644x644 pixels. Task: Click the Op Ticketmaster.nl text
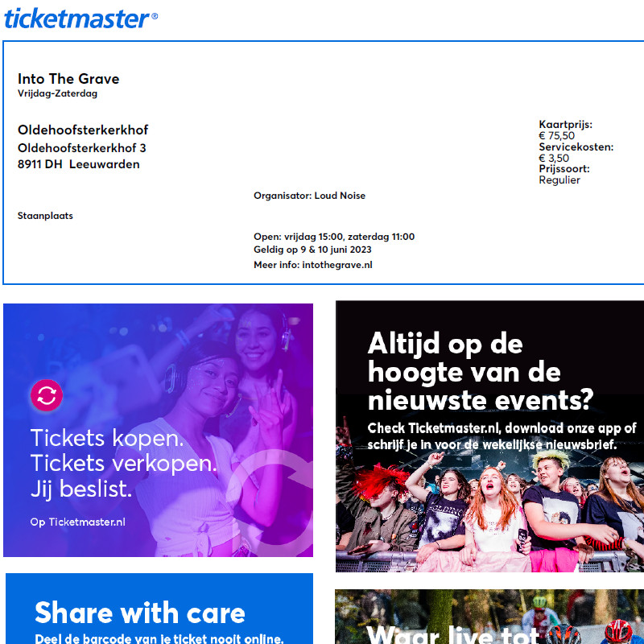(77, 522)
